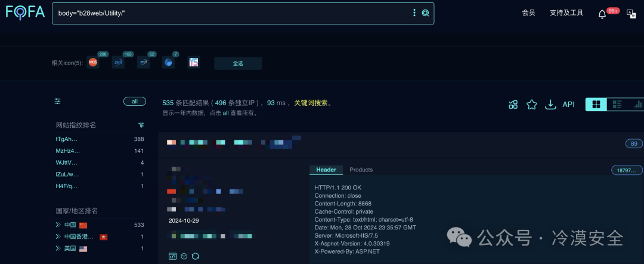This screenshot has height=264, width=644.
Task: Select the YS related icon
Action: pos(193,63)
